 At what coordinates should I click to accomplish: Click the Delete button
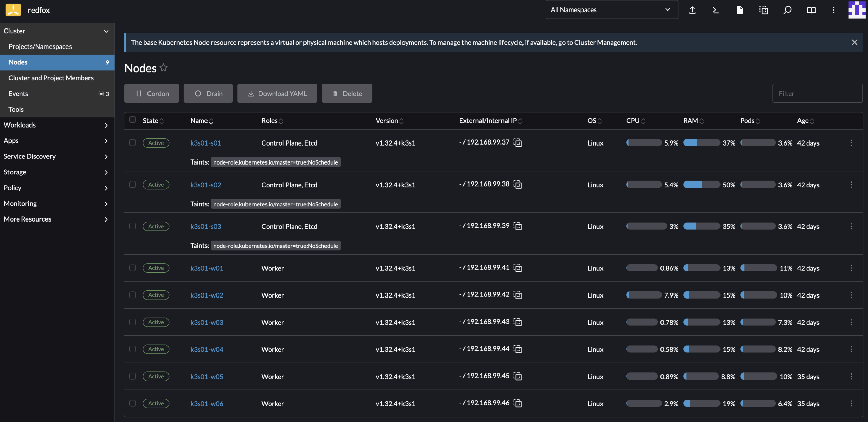click(x=347, y=93)
